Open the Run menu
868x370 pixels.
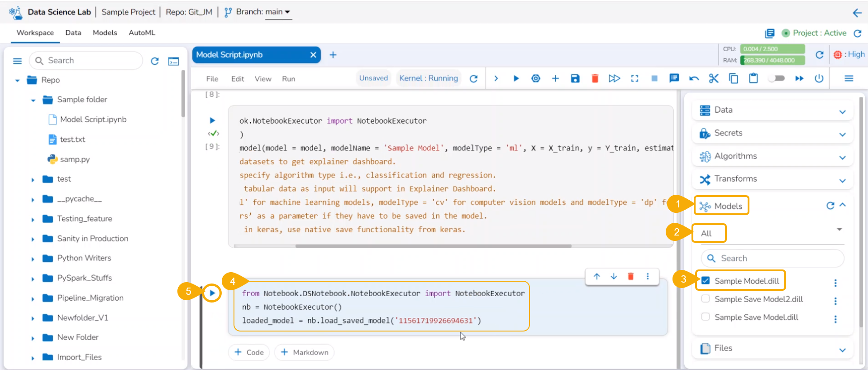288,79
